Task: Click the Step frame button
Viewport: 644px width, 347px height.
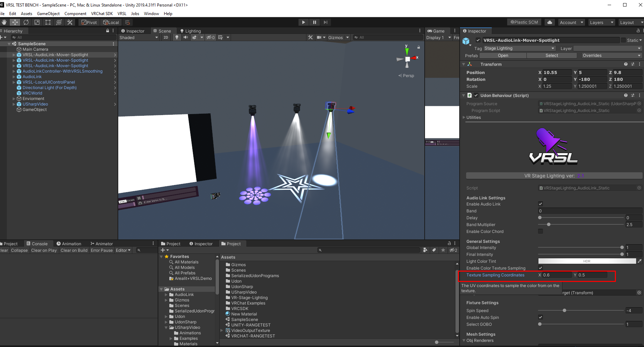Action: pos(325,22)
